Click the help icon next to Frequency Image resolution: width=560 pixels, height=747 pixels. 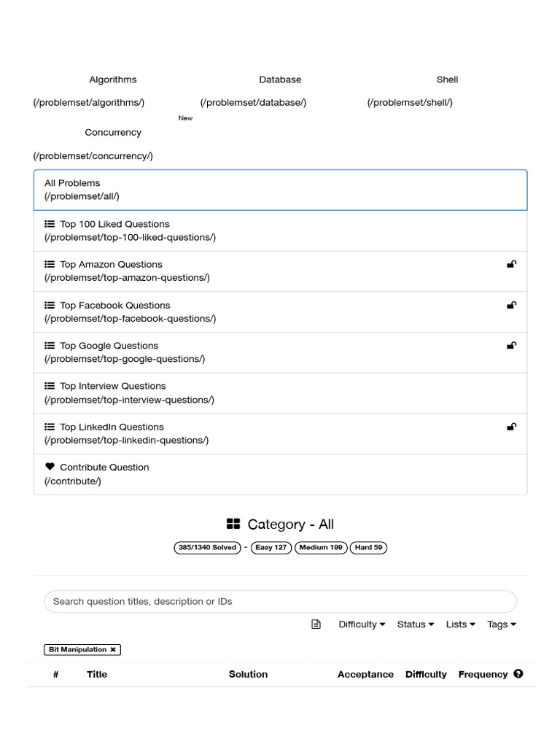518,674
